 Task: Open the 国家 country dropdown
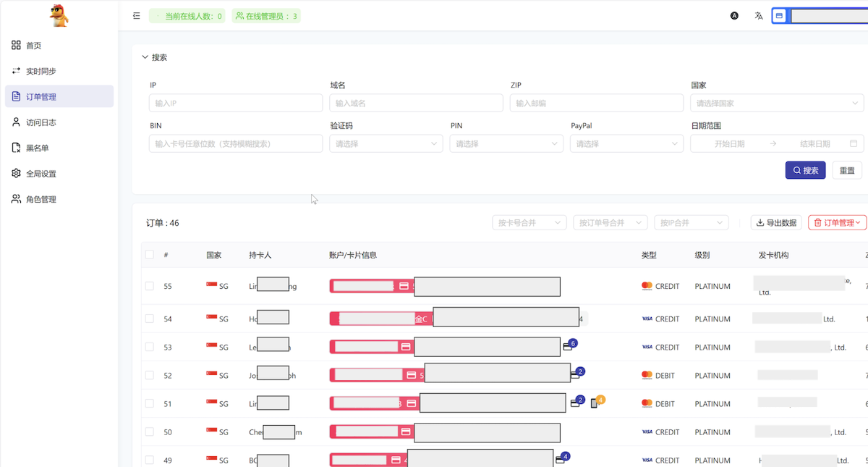[778, 103]
